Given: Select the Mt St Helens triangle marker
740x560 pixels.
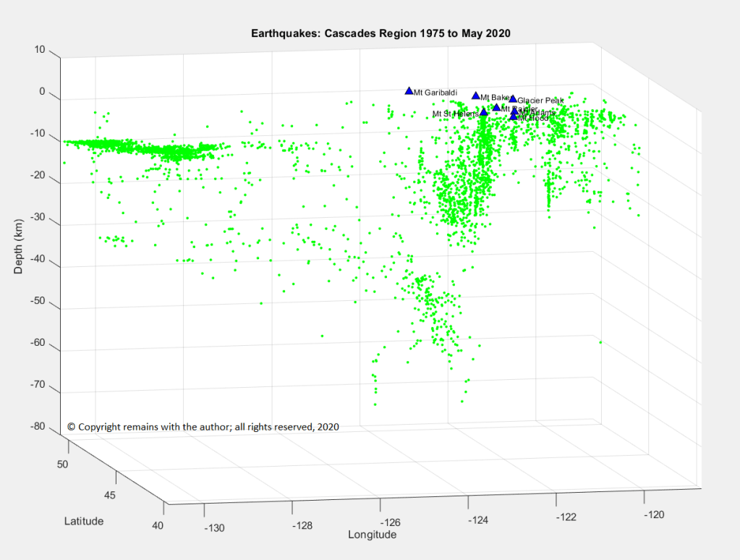Looking at the screenshot, I should pyautogui.click(x=484, y=112).
